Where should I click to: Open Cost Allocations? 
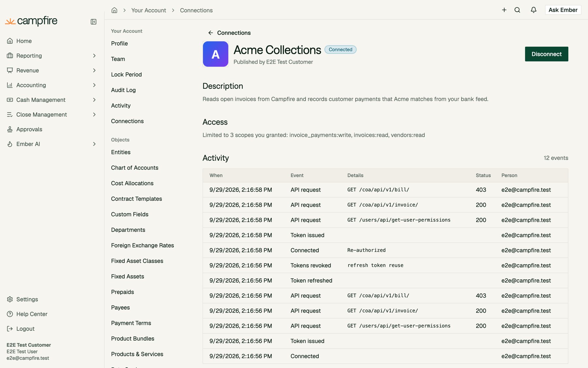click(132, 183)
